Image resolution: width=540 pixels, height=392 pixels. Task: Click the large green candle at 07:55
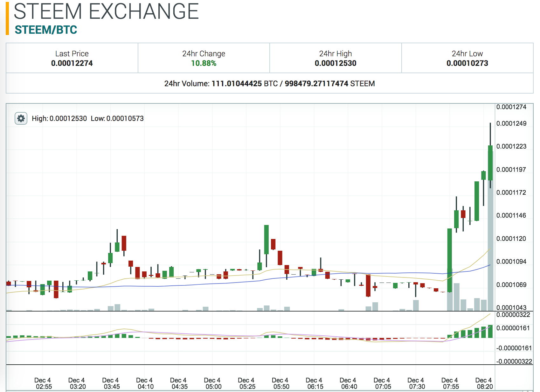(x=450, y=260)
